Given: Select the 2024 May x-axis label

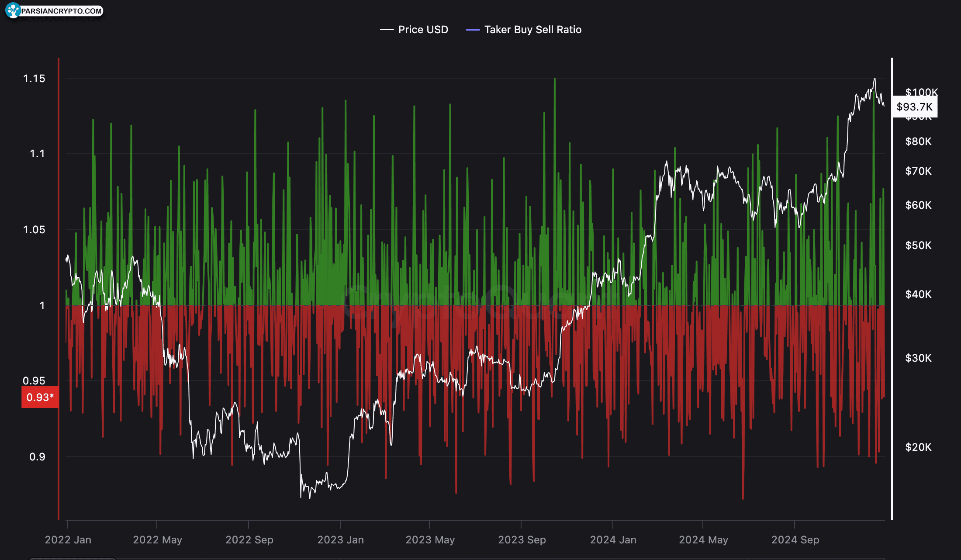Looking at the screenshot, I should click(x=703, y=540).
